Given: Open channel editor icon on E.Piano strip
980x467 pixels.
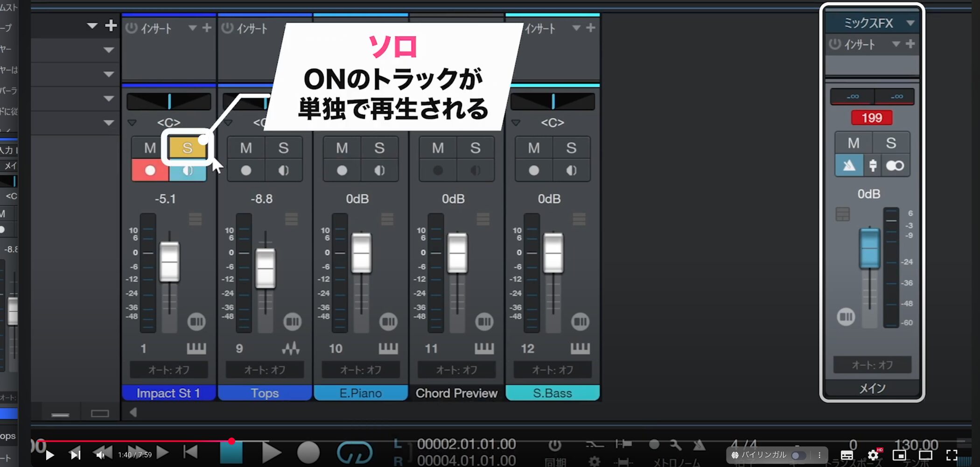Looking at the screenshot, I should tap(388, 321).
